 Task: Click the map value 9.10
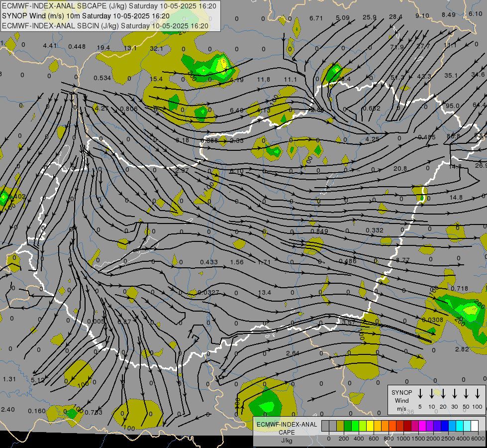422,15
